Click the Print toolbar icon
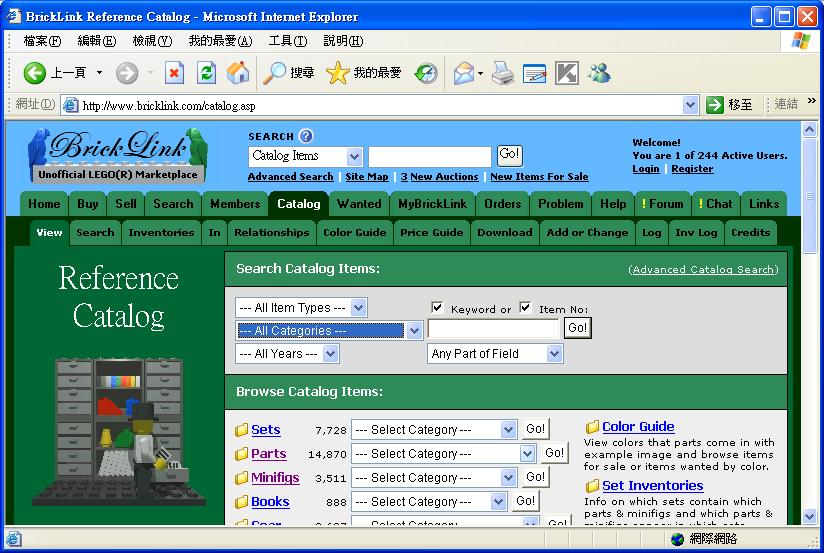 502,73
